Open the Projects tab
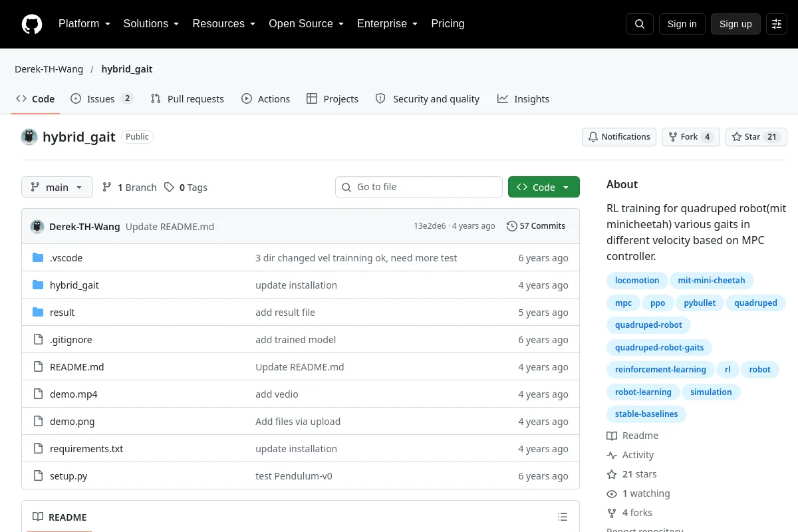This screenshot has height=532, width=798. [x=332, y=99]
